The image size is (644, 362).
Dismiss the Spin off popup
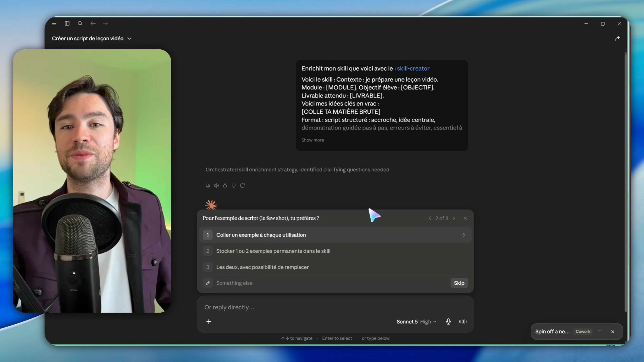[613, 332]
